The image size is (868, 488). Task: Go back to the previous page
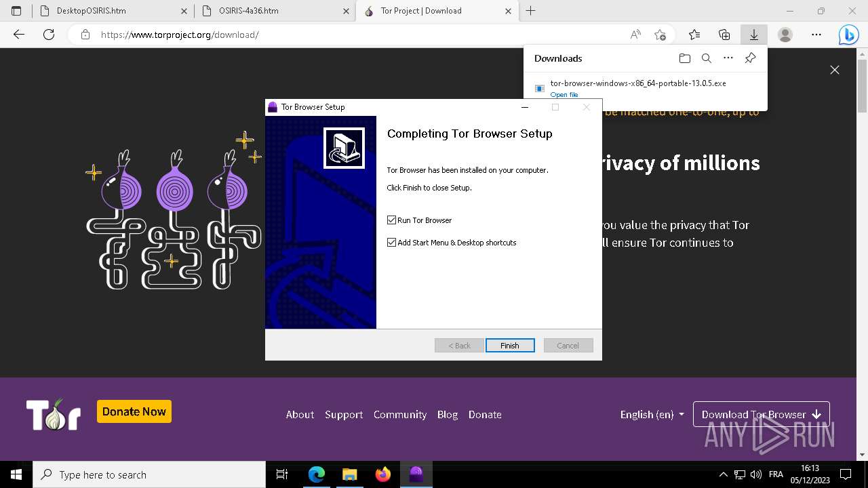point(19,35)
